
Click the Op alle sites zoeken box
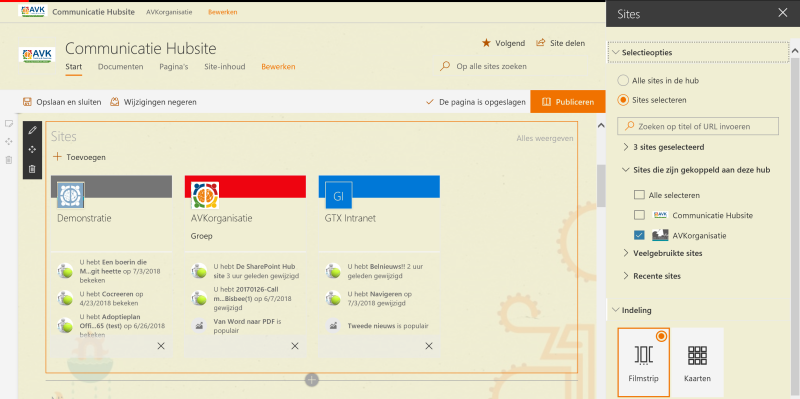click(x=513, y=66)
